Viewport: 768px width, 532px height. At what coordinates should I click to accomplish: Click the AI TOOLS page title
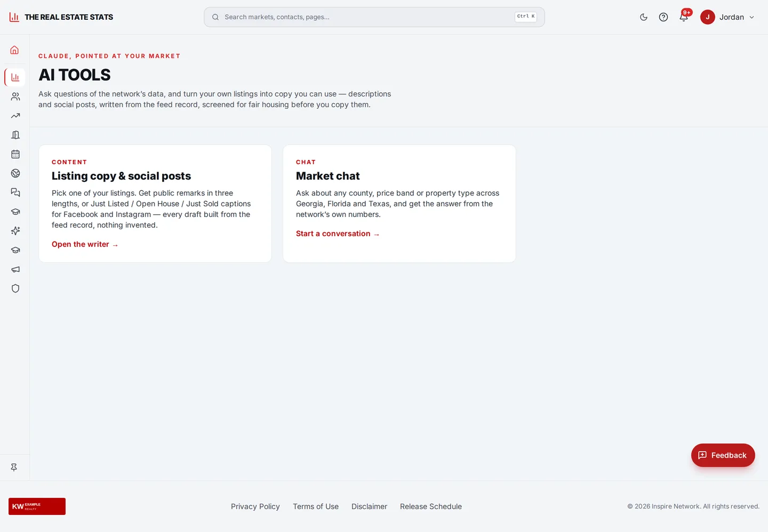(75, 75)
